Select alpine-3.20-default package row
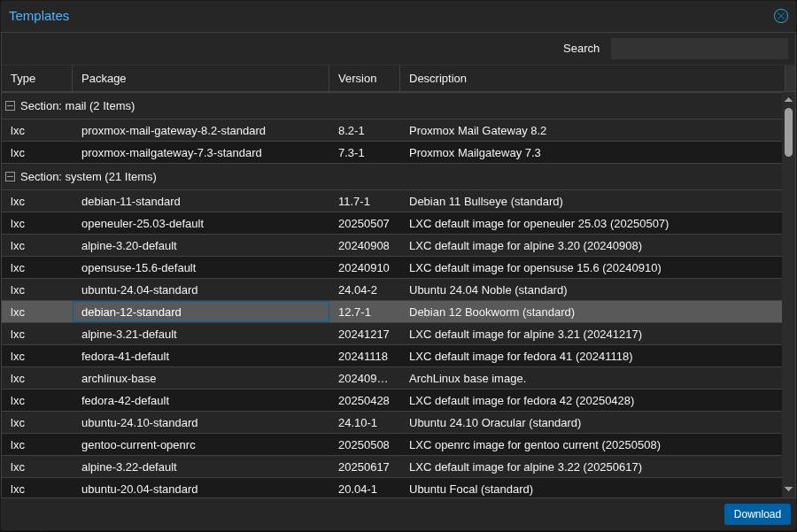 pyautogui.click(x=392, y=245)
